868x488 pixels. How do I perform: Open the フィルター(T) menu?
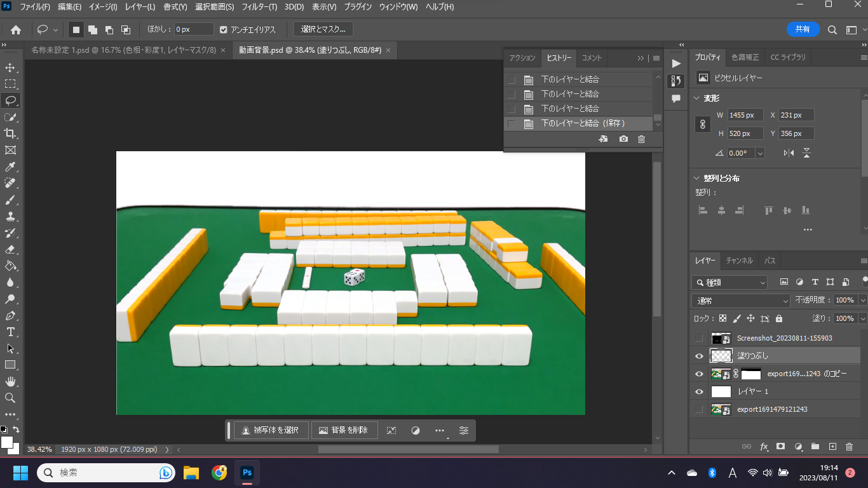tap(259, 7)
